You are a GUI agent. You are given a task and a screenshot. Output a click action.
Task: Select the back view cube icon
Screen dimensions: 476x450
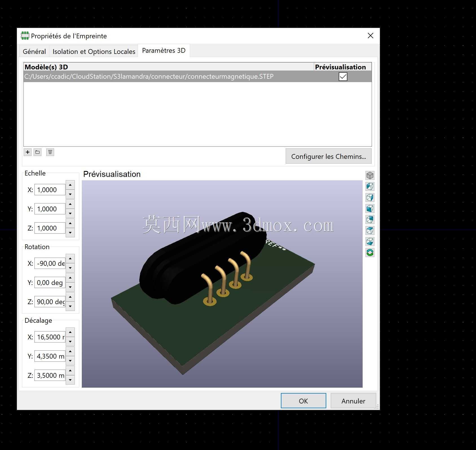[370, 219]
